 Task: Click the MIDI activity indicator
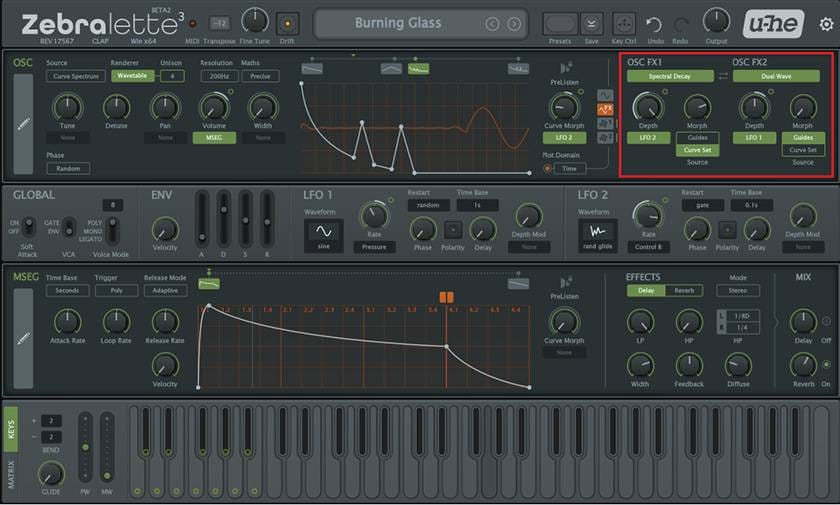click(192, 24)
